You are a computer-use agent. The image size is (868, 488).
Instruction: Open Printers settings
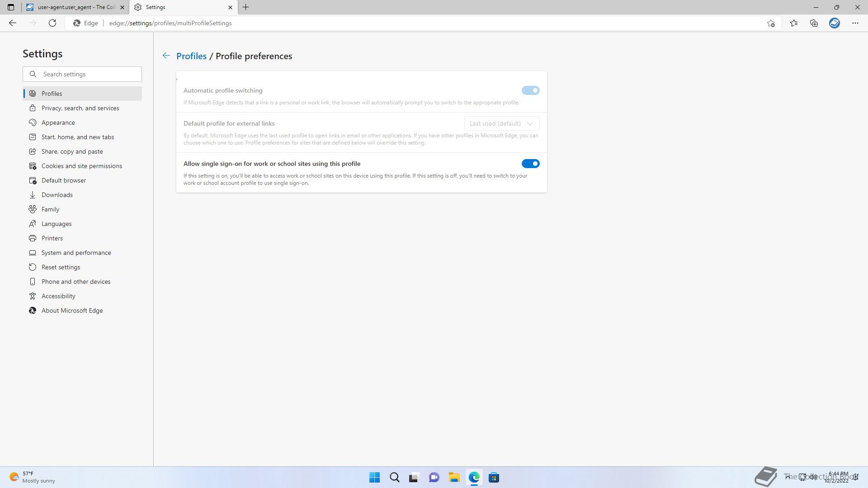point(82,238)
